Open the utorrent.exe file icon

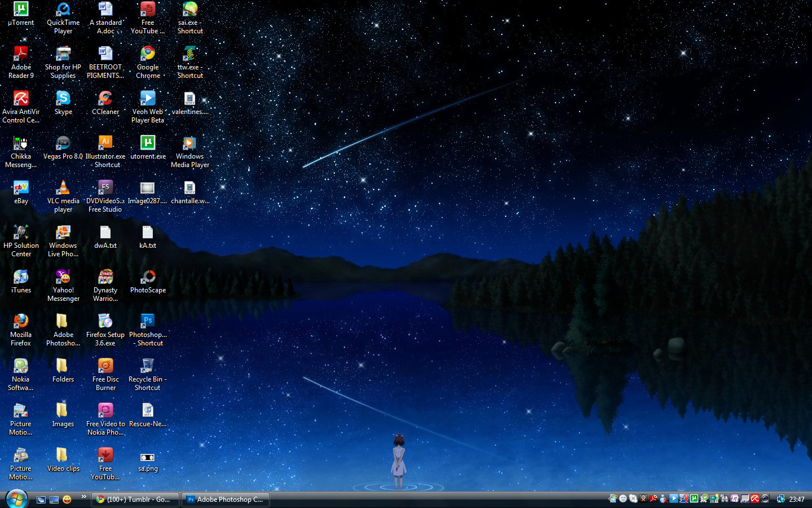tap(148, 148)
